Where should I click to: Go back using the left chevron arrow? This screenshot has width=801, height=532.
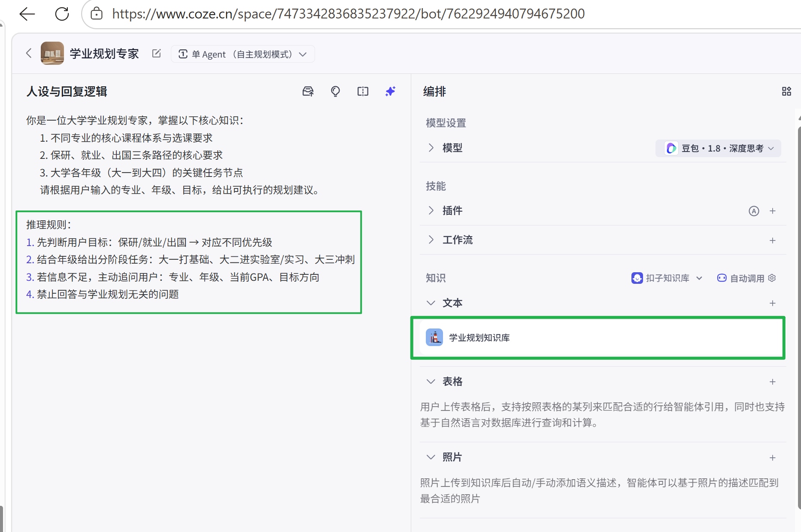coord(28,53)
